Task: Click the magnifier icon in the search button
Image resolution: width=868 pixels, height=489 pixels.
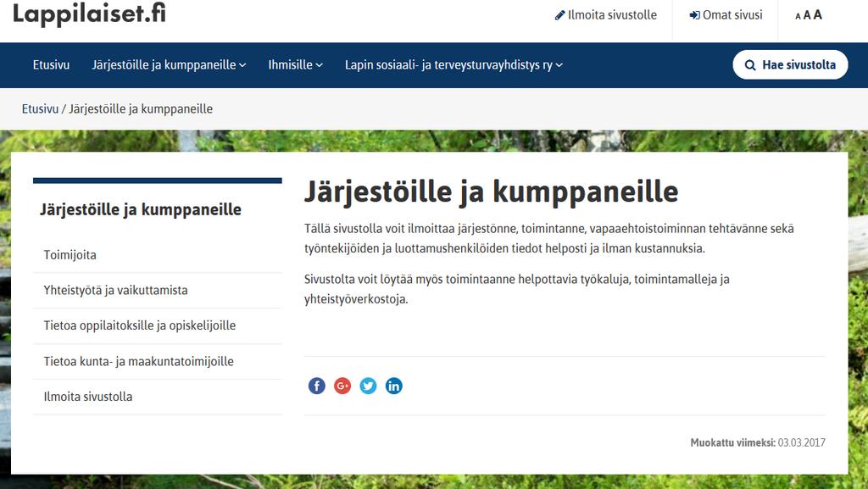Action: (x=750, y=65)
